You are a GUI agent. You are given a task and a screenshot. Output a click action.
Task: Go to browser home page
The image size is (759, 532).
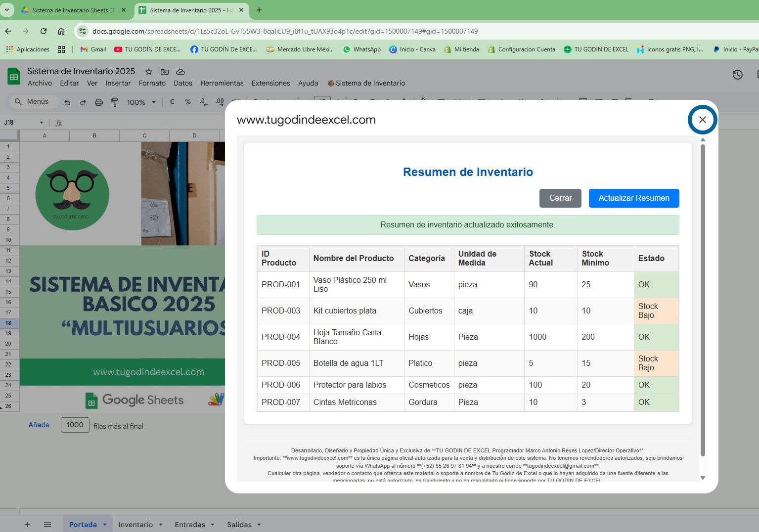(x=61, y=31)
